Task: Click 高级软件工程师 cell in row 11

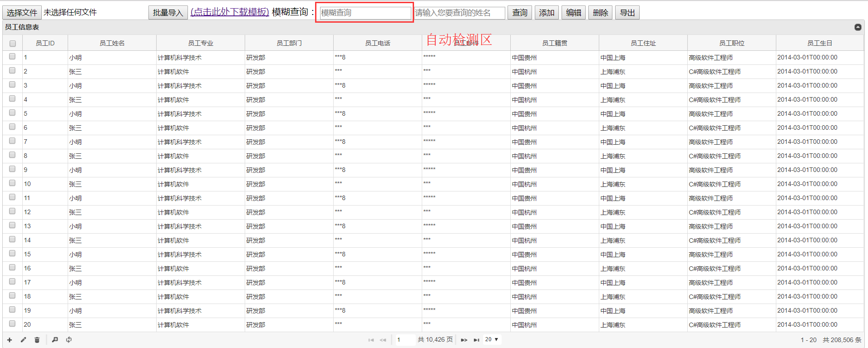Action: (731, 198)
